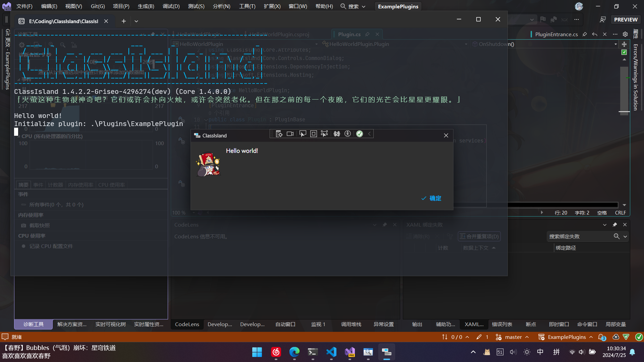Click green checkmark in debug toolbar
Viewport: 644px width, 362px height.
tap(360, 134)
